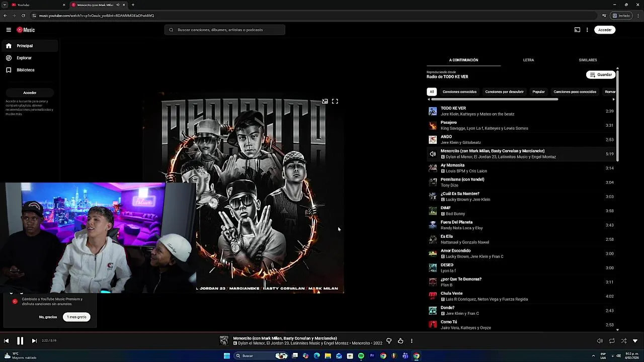Like the song Menorcito
Viewport: 644px width, 362px height.
click(400, 341)
